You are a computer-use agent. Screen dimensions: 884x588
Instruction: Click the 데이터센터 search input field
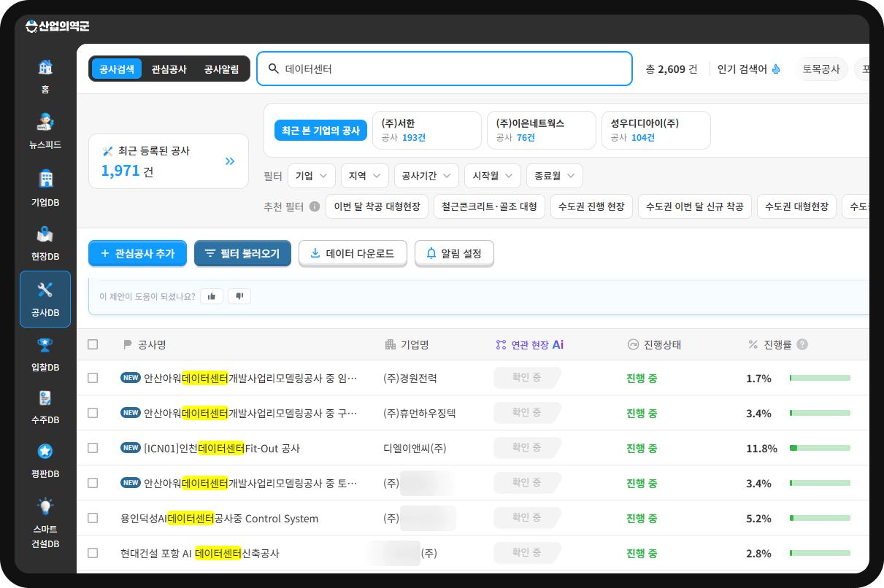444,69
